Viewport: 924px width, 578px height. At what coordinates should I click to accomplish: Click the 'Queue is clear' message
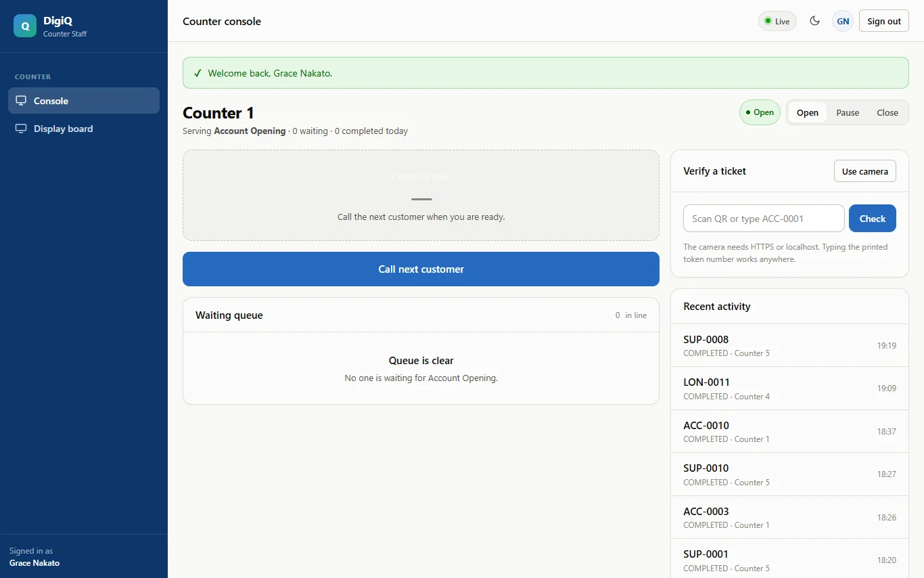[x=421, y=361]
